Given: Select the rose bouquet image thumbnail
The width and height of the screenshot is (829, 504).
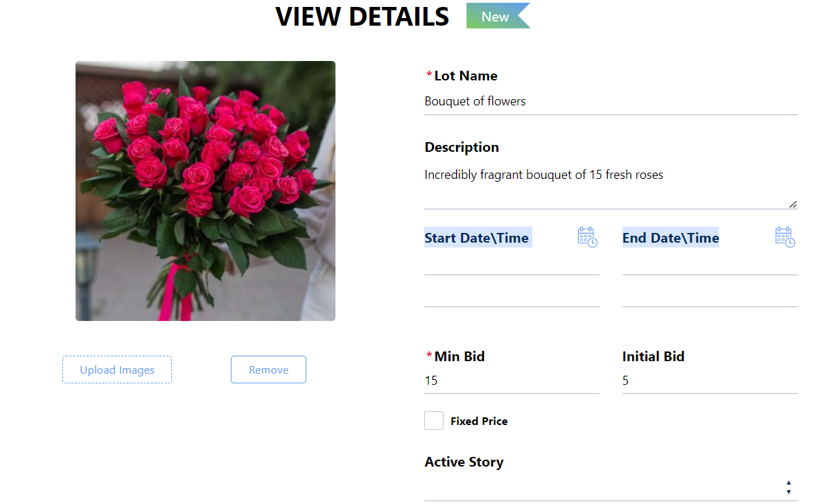Looking at the screenshot, I should tap(205, 191).
